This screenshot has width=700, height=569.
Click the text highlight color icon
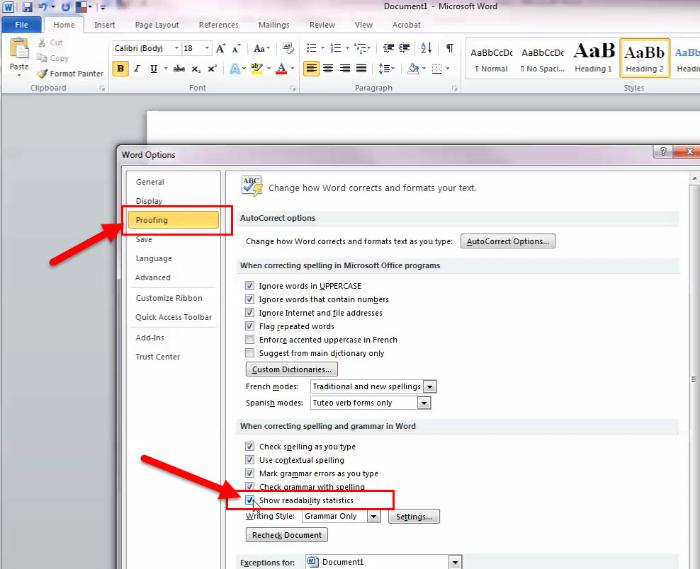pyautogui.click(x=257, y=69)
